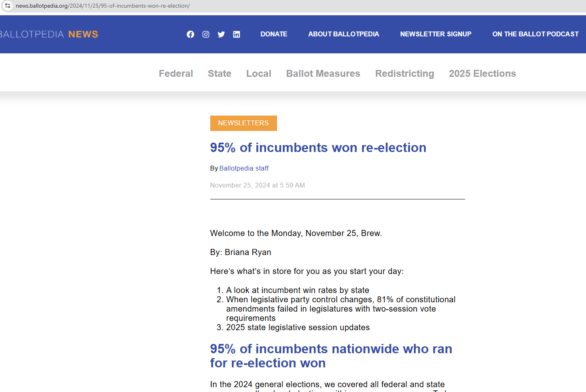Viewport: 586px width, 392px height.
Task: Select the Federal menu item
Action: point(176,74)
